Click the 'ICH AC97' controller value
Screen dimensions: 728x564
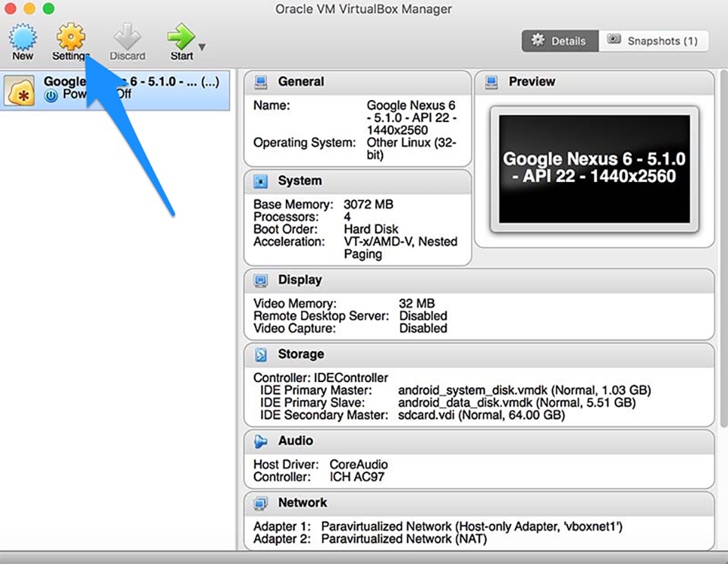click(x=357, y=477)
